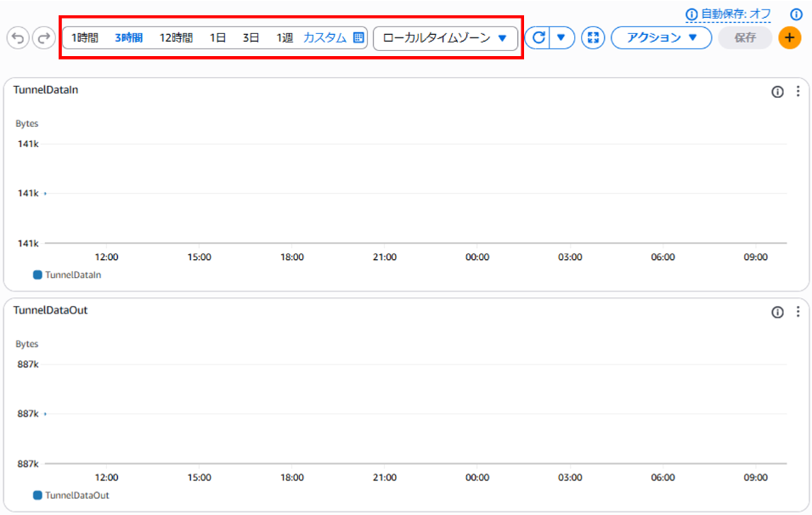This screenshot has height=515, width=812.
Task: Open the TunnelDataOut widget three-dot menu
Action: coord(798,311)
